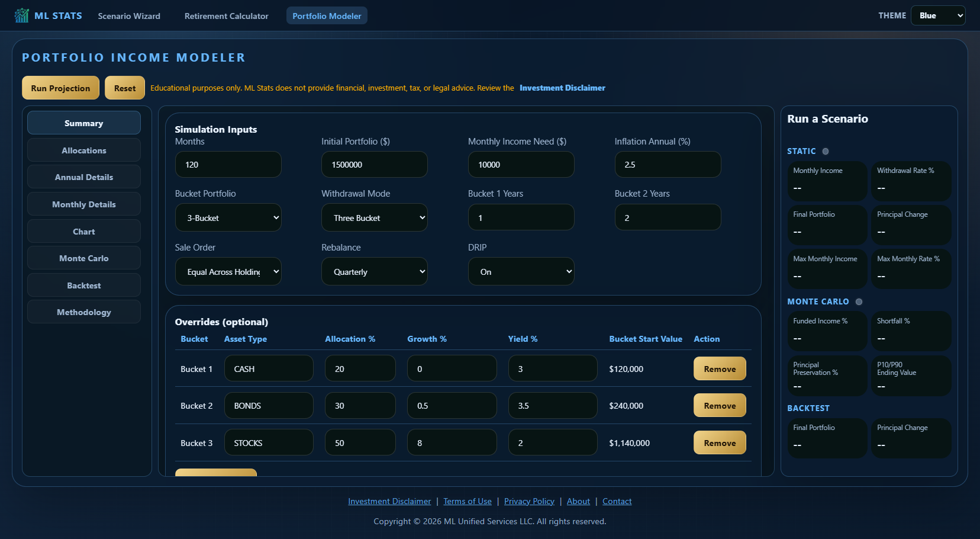The width and height of the screenshot is (980, 539).
Task: Click the STATIC status indicator dot
Action: (x=826, y=151)
